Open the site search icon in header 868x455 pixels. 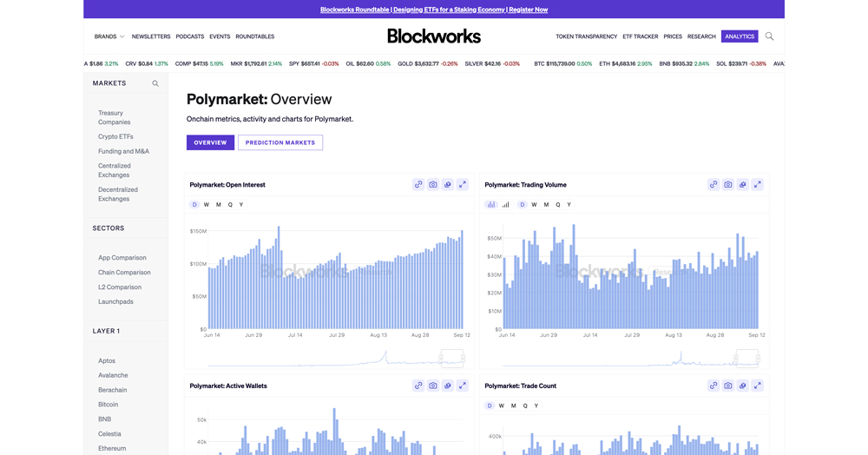(769, 36)
